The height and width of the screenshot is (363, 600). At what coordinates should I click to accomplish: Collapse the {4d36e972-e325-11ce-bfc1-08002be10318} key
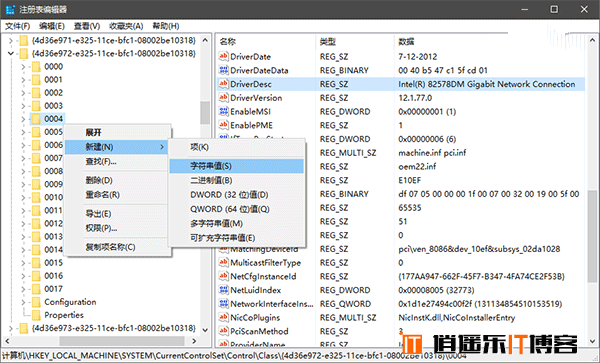coord(11,54)
